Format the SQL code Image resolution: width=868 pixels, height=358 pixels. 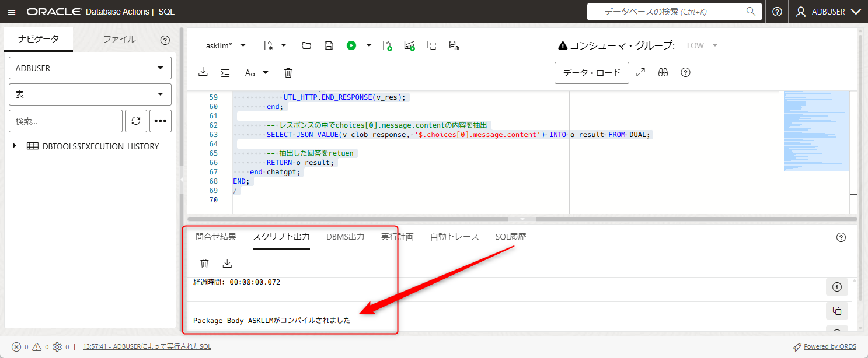(x=225, y=73)
